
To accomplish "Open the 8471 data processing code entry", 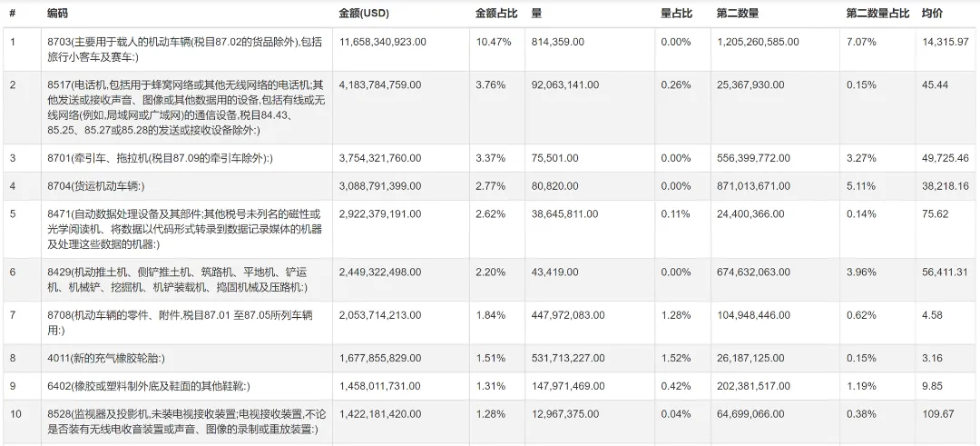I will pos(185,229).
